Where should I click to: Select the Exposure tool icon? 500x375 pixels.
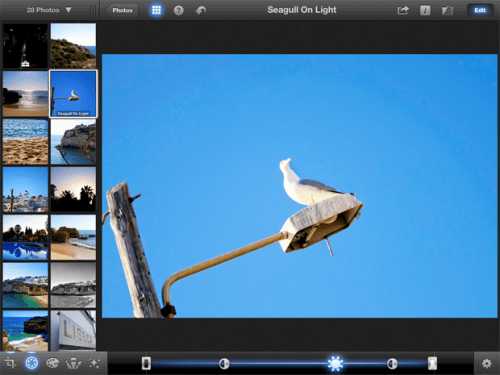(x=32, y=363)
